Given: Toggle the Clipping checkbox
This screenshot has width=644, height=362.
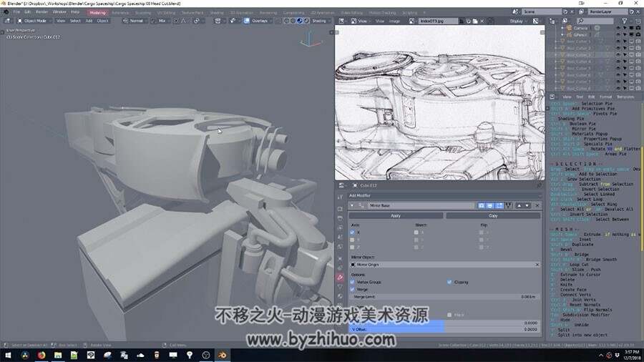Looking at the screenshot, I should 449,283.
